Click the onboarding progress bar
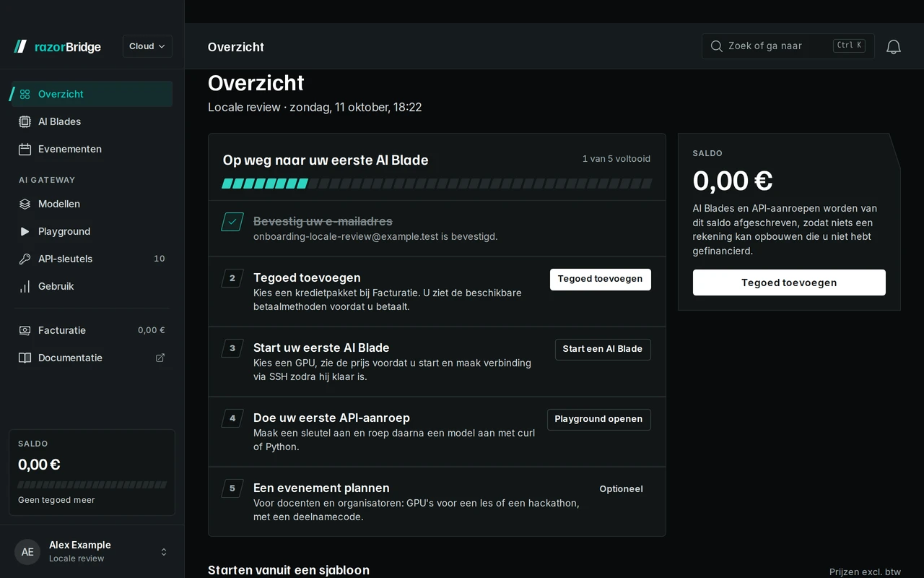 (437, 184)
